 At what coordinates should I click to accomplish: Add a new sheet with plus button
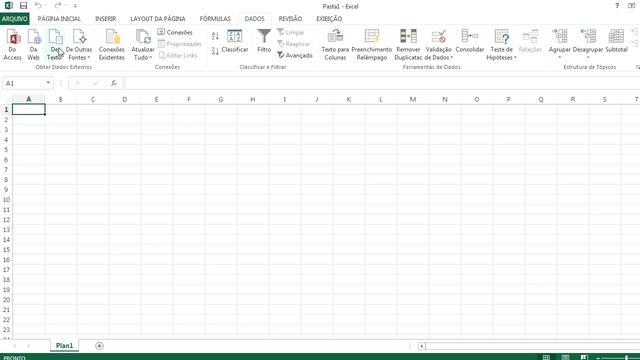coord(99,346)
